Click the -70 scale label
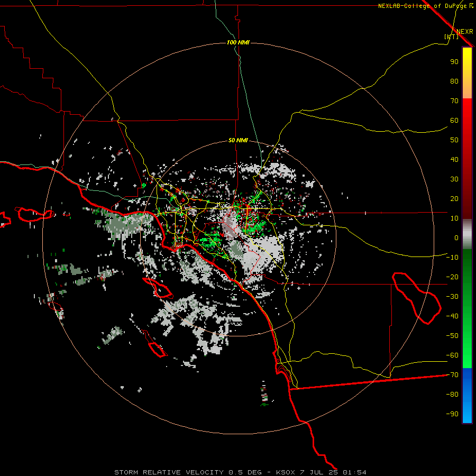 coord(452,375)
